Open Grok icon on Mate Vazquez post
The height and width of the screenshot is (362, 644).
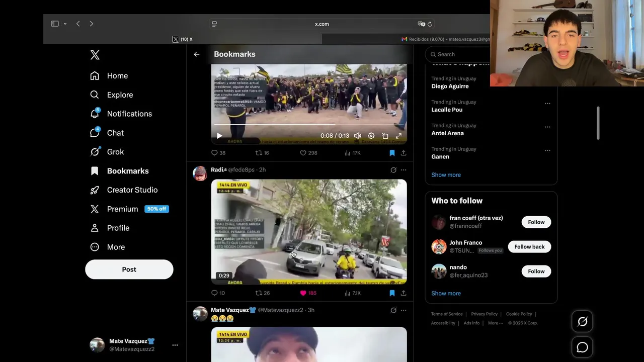pyautogui.click(x=393, y=310)
